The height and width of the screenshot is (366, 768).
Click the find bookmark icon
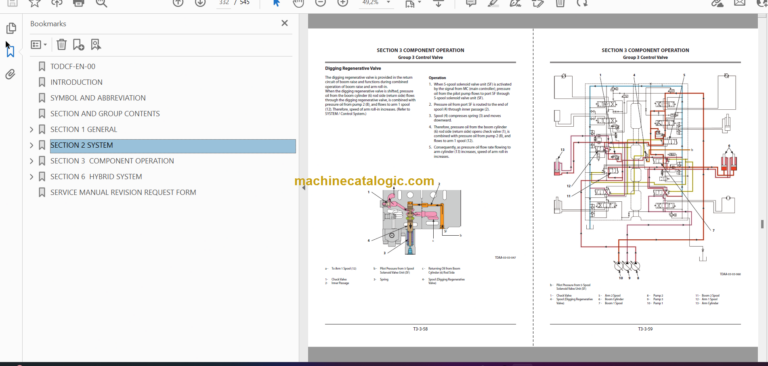[96, 45]
